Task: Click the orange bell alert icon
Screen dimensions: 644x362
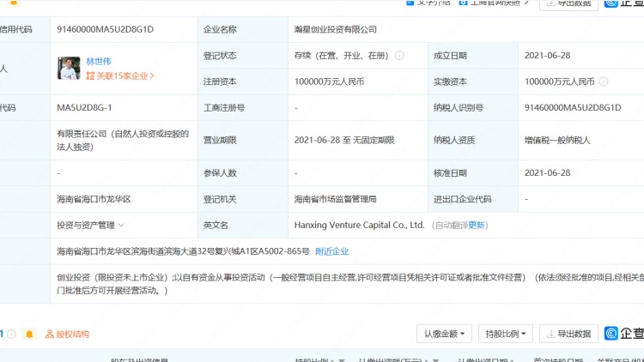Action: click(29, 334)
